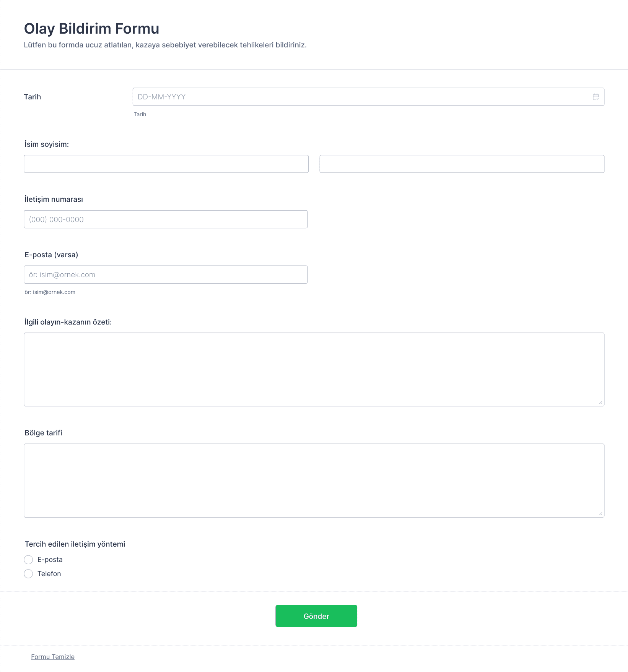The image size is (628, 672).
Task: Click the Bölge tarifi text area
Action: (x=314, y=480)
